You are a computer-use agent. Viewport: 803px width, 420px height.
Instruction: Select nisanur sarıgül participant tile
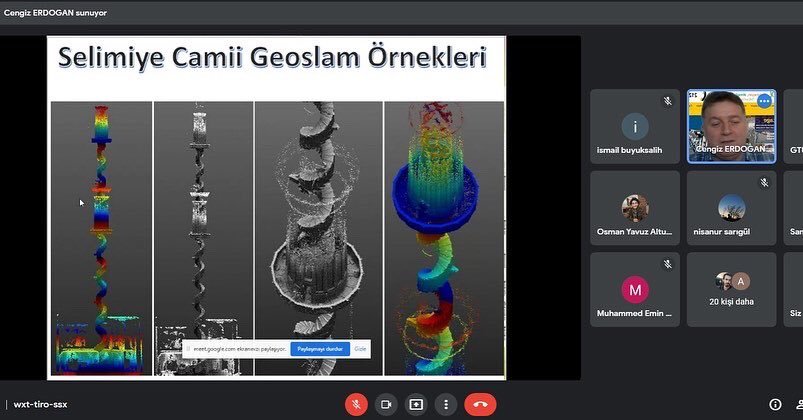click(731, 208)
